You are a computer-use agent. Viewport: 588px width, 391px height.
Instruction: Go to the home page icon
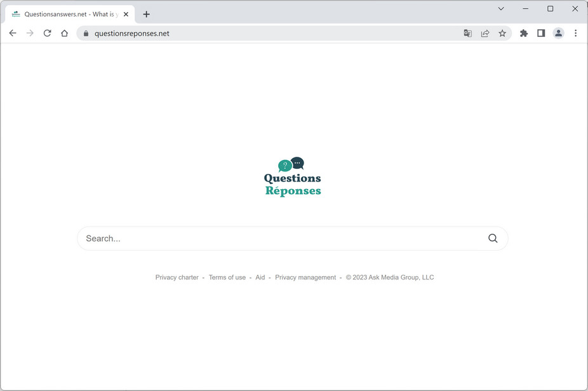[x=64, y=33]
